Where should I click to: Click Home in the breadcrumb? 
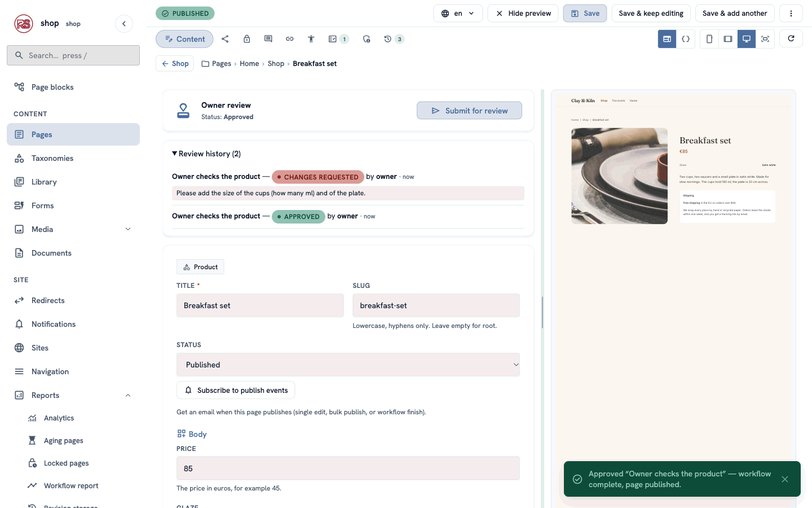(x=249, y=64)
